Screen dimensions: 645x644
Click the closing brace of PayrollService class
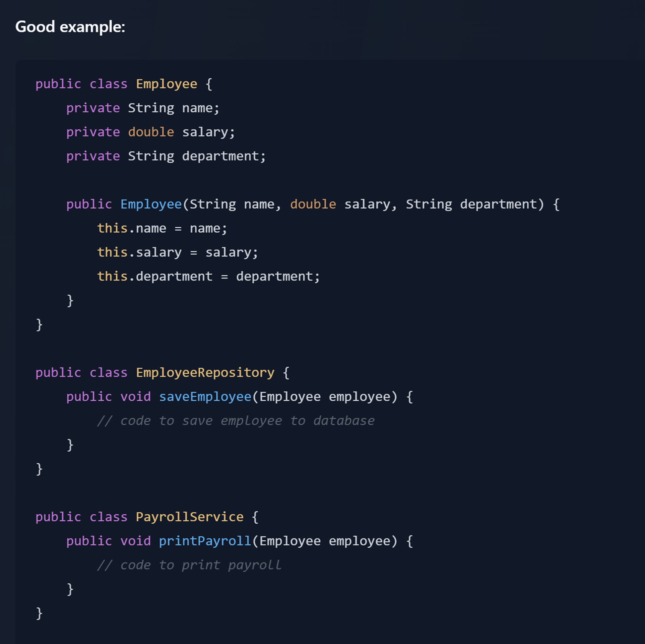pyautogui.click(x=39, y=613)
